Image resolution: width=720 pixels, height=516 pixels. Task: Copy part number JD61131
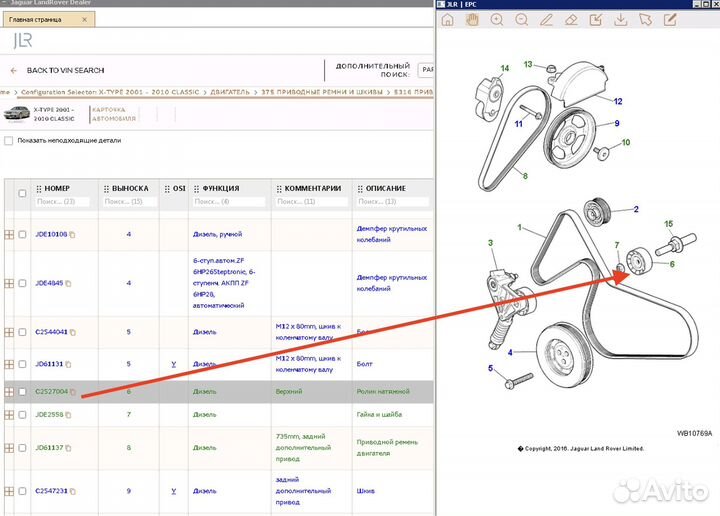[x=68, y=365]
